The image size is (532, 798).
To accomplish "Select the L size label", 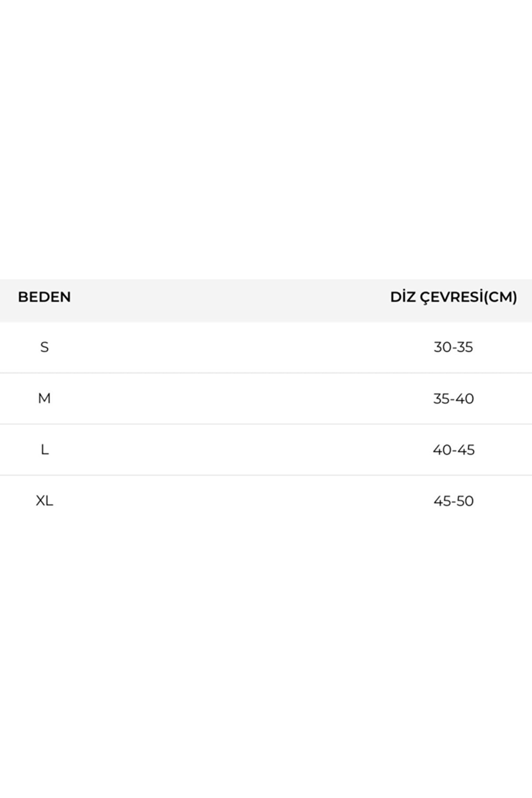I will coord(45,450).
